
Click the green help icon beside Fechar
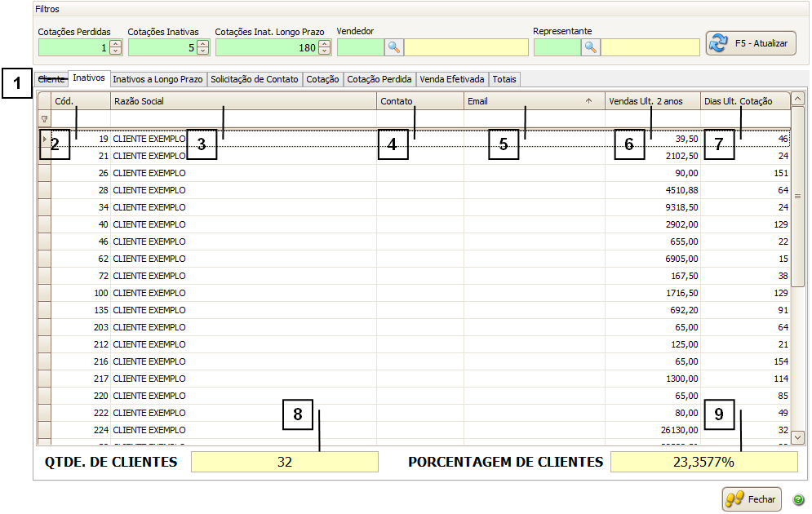797,499
